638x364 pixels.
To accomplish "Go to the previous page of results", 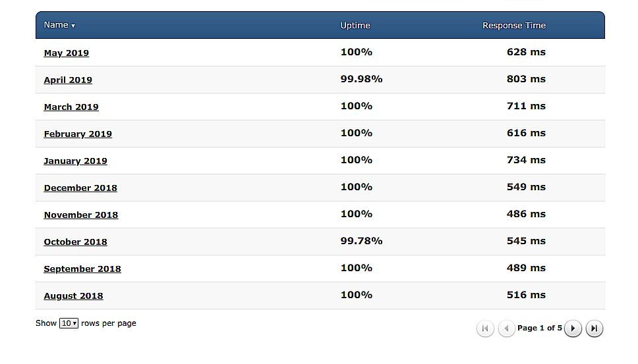I will point(507,328).
